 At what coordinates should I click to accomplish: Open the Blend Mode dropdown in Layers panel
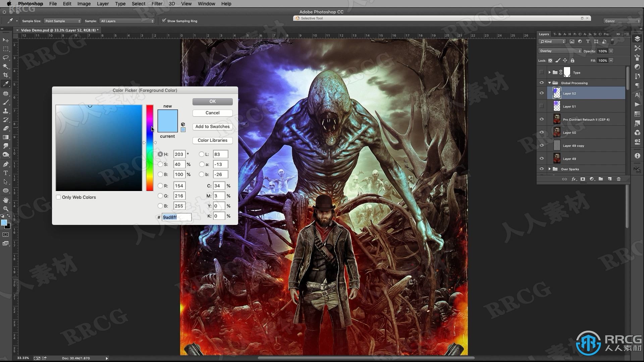559,50
